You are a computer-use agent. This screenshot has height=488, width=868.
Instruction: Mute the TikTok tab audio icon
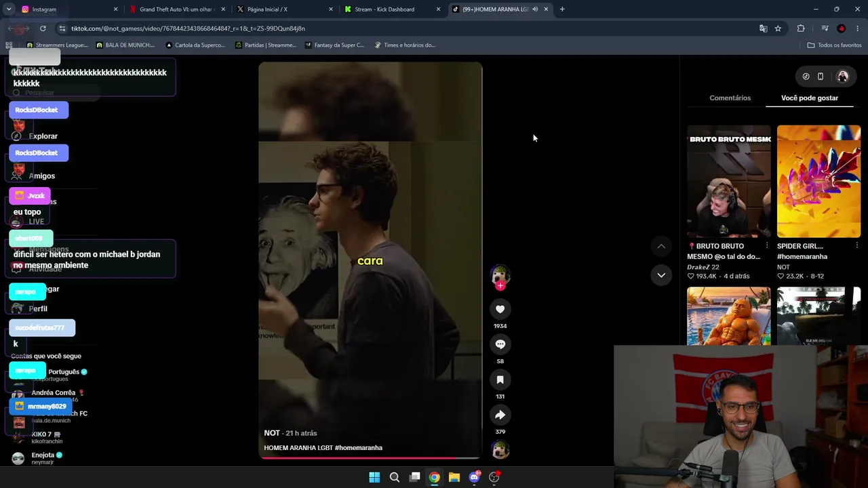pos(535,9)
